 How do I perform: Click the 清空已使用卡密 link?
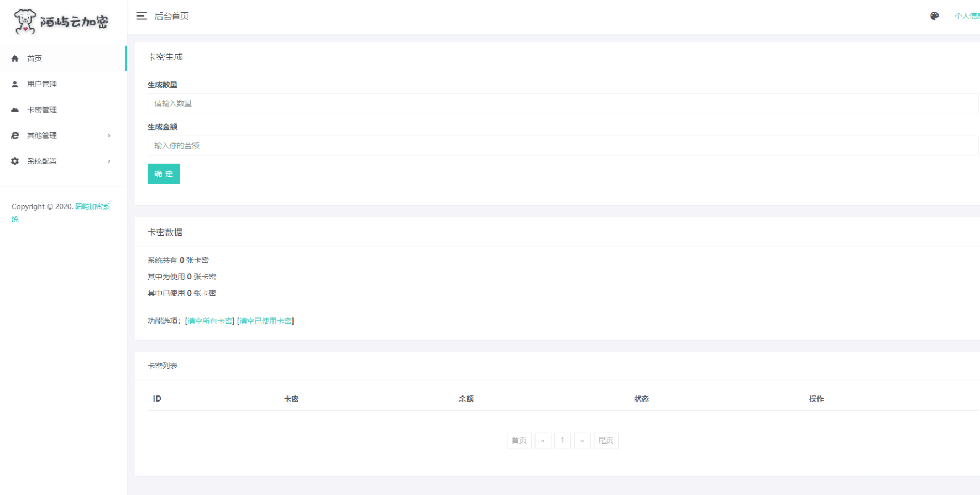(265, 321)
